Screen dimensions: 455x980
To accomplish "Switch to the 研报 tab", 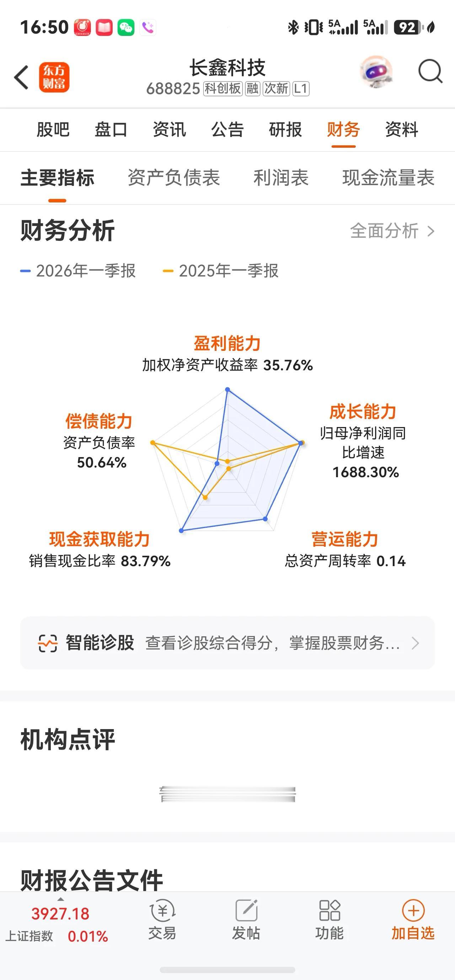I will click(x=285, y=129).
